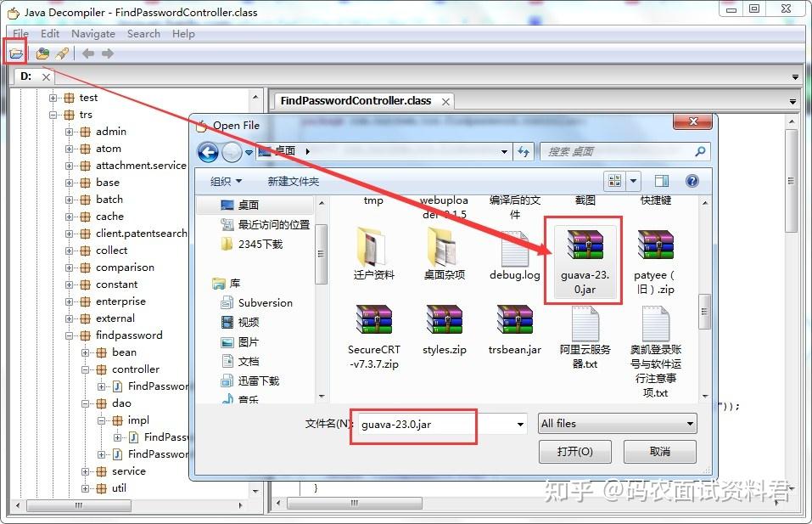This screenshot has height=524, width=812.
Task: Select the patyee zip archive icon
Action: (x=655, y=245)
